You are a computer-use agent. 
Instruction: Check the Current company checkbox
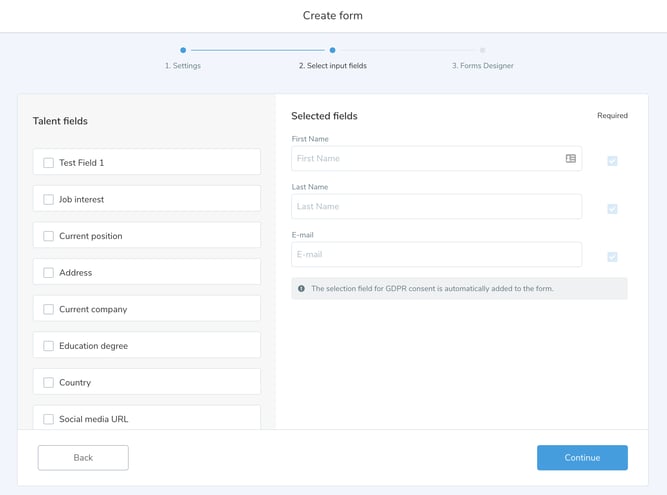48,309
